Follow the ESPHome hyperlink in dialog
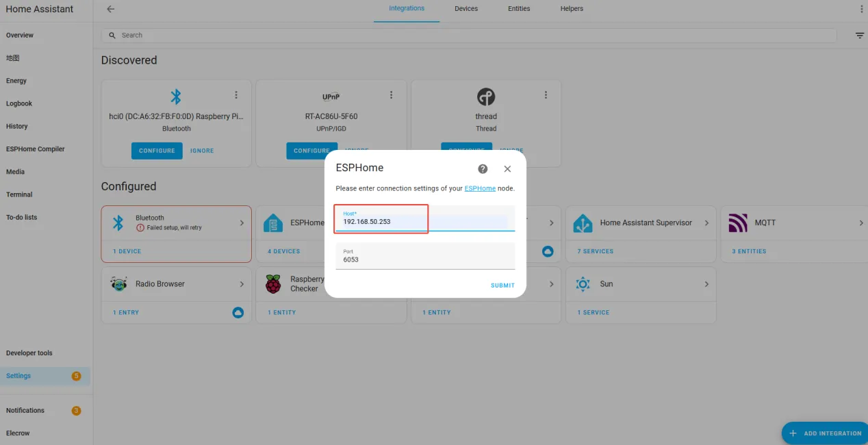This screenshot has height=445, width=868. coord(480,188)
